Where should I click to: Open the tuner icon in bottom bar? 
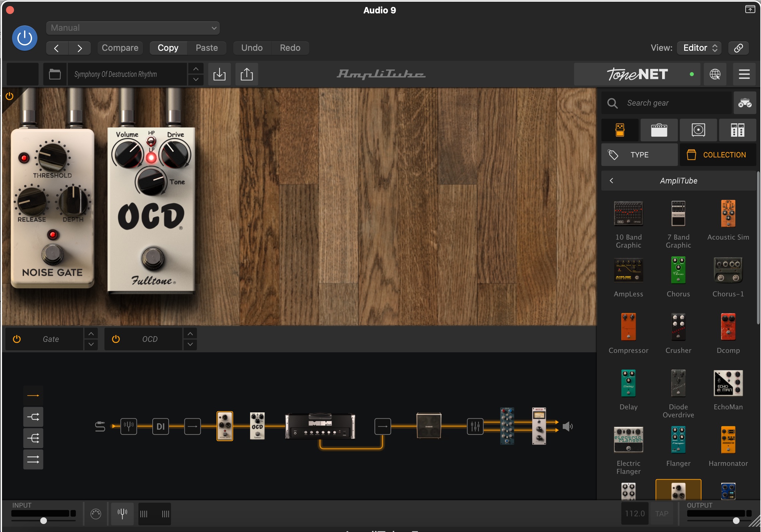tap(122, 513)
